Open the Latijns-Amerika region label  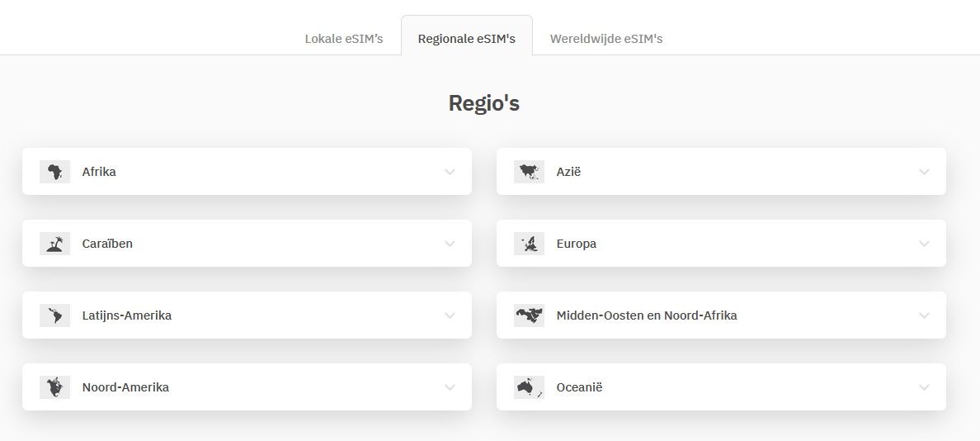click(x=127, y=315)
